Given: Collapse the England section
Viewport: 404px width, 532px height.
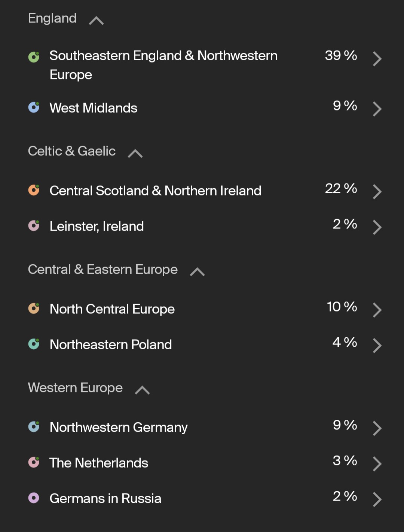Looking at the screenshot, I should click(96, 20).
